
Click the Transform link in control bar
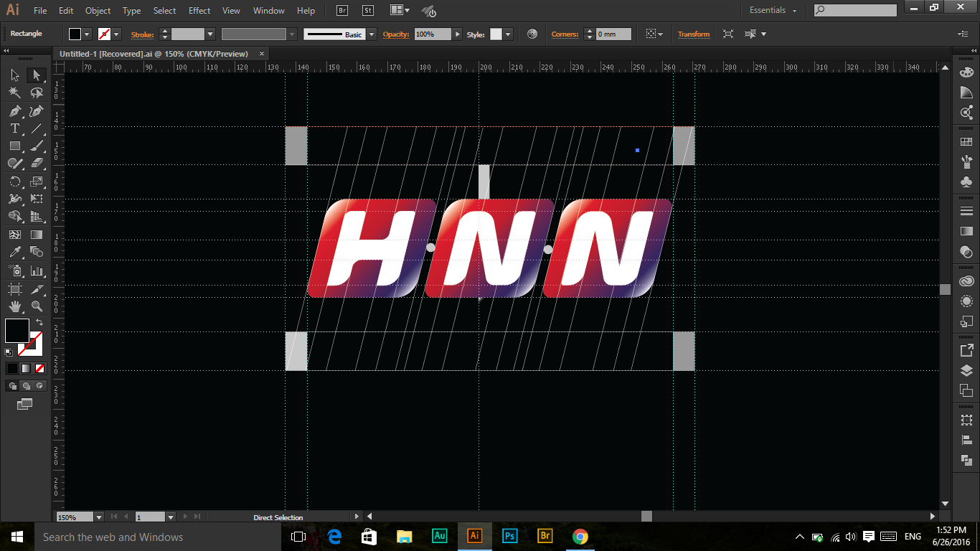(x=693, y=34)
